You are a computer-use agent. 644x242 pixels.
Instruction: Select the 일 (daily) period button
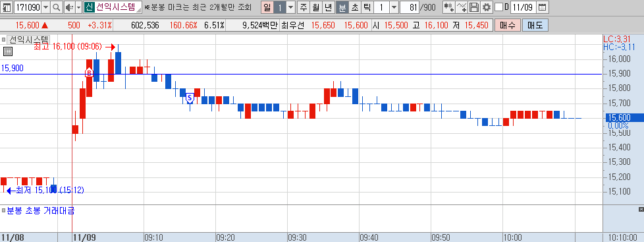pyautogui.click(x=267, y=7)
